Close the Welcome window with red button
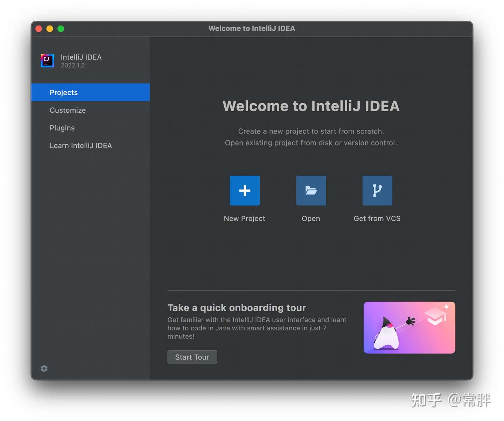This screenshot has width=504, height=421. [x=39, y=29]
